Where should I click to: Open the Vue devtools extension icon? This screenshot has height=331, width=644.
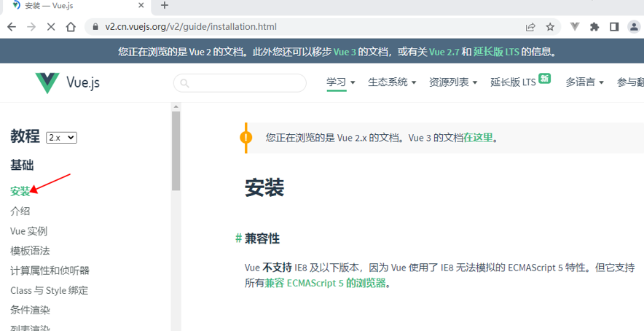[575, 27]
